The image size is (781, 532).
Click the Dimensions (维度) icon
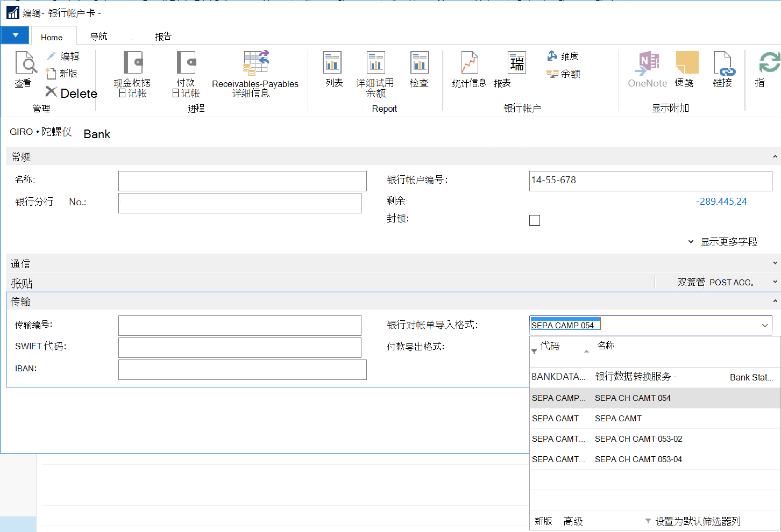(552, 56)
